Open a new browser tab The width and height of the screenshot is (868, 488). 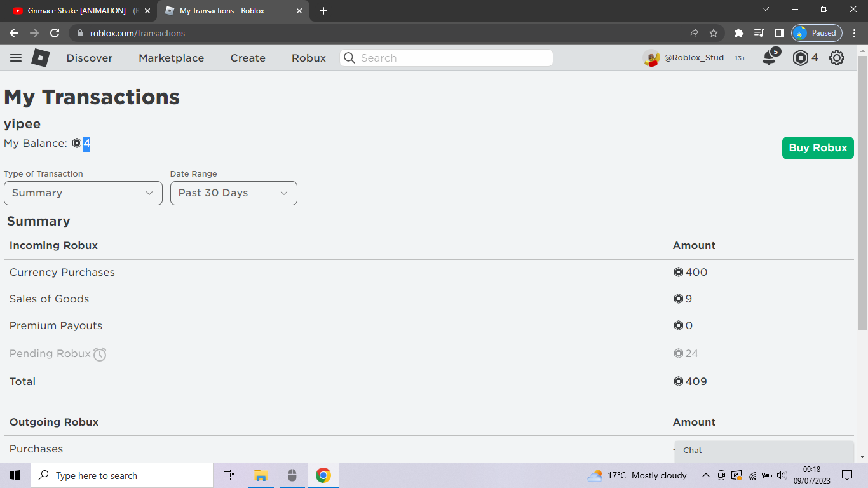tap(323, 11)
